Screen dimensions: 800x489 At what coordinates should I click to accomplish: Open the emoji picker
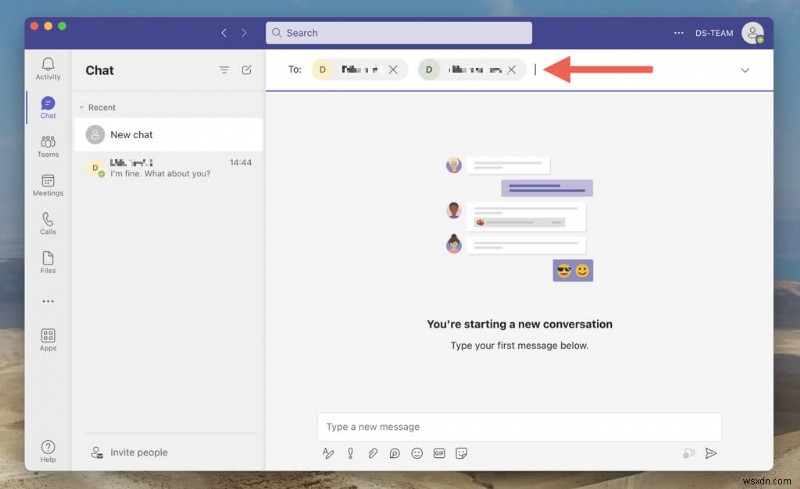pos(417,453)
